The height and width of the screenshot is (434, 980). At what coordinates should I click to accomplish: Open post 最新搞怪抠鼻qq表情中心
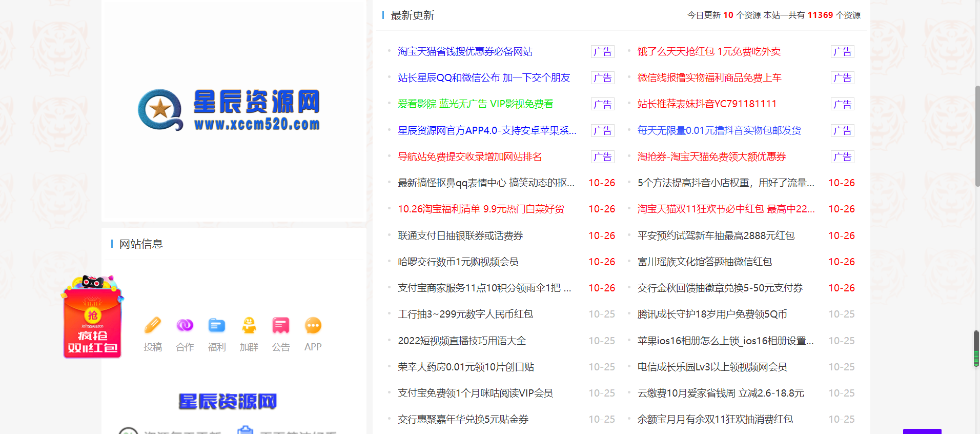[x=486, y=183]
